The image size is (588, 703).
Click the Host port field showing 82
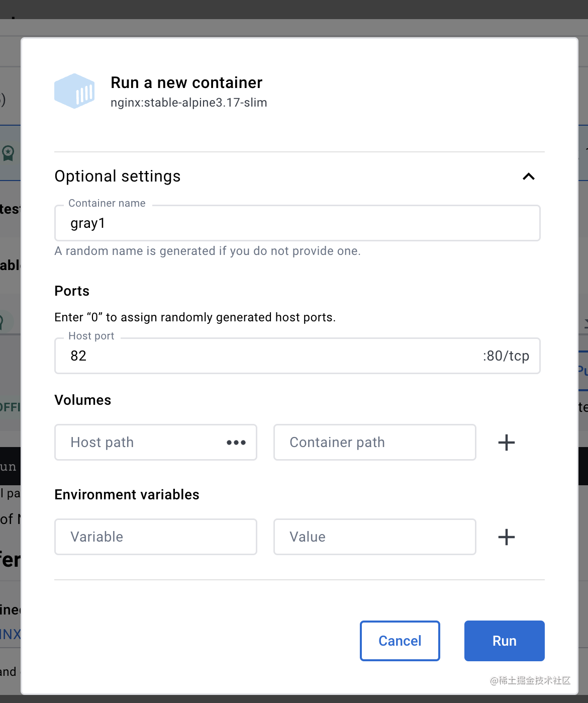coord(271,356)
